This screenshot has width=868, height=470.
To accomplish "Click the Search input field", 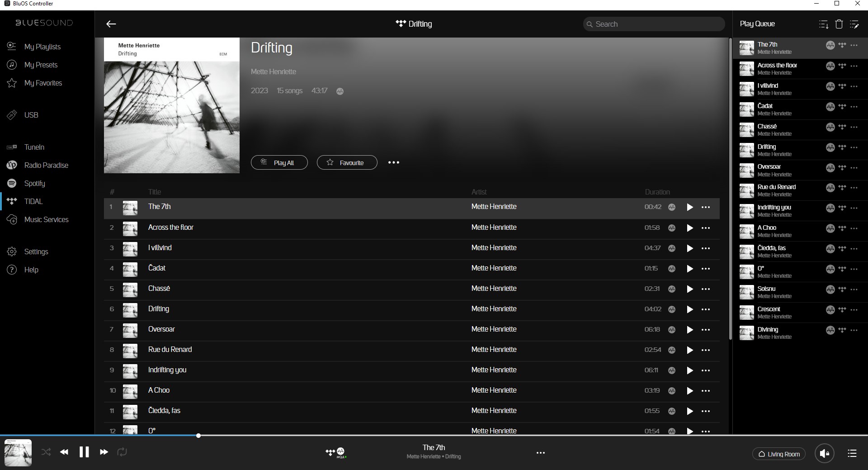I will 654,24.
